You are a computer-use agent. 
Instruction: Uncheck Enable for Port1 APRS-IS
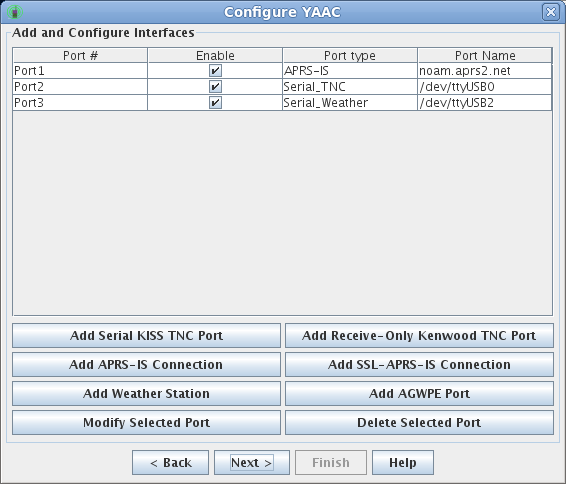click(215, 71)
